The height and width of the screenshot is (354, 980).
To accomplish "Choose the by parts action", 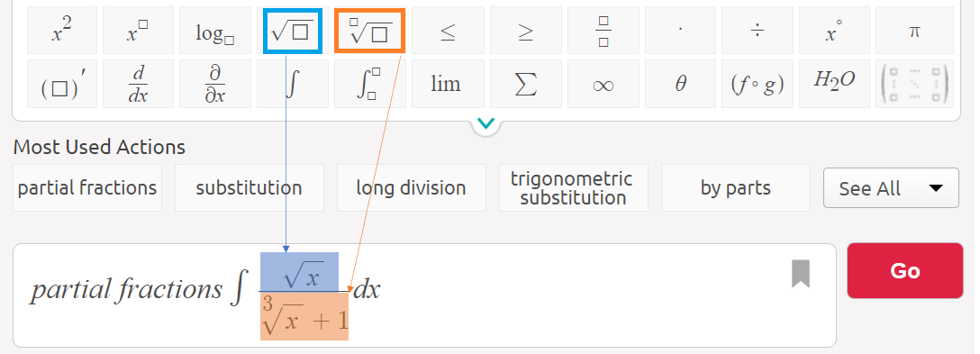I will point(736,187).
